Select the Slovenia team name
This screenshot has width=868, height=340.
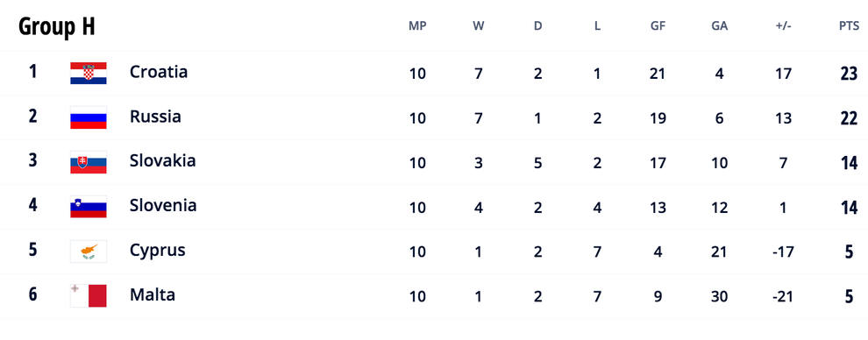point(163,206)
